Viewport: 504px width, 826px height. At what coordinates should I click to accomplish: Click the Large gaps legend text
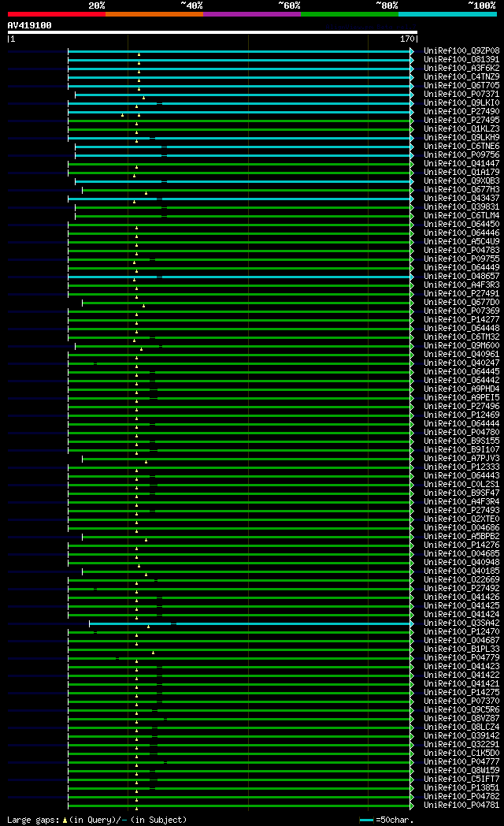pyautogui.click(x=97, y=820)
